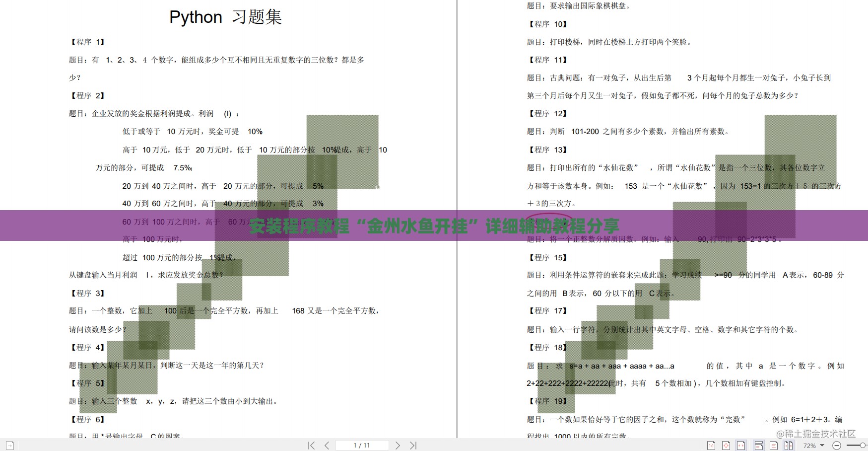This screenshot has height=451, width=868.
Task: Click the 【程序 2】 heading
Action: (87, 95)
